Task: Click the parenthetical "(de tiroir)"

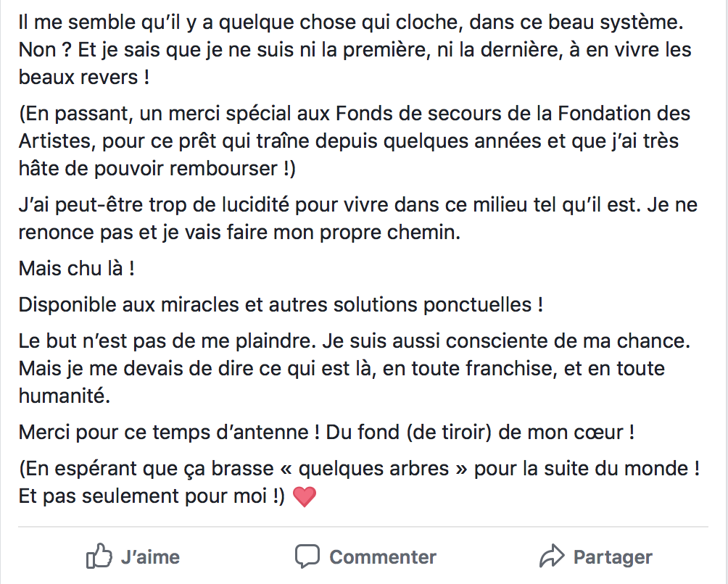Action: click(449, 433)
